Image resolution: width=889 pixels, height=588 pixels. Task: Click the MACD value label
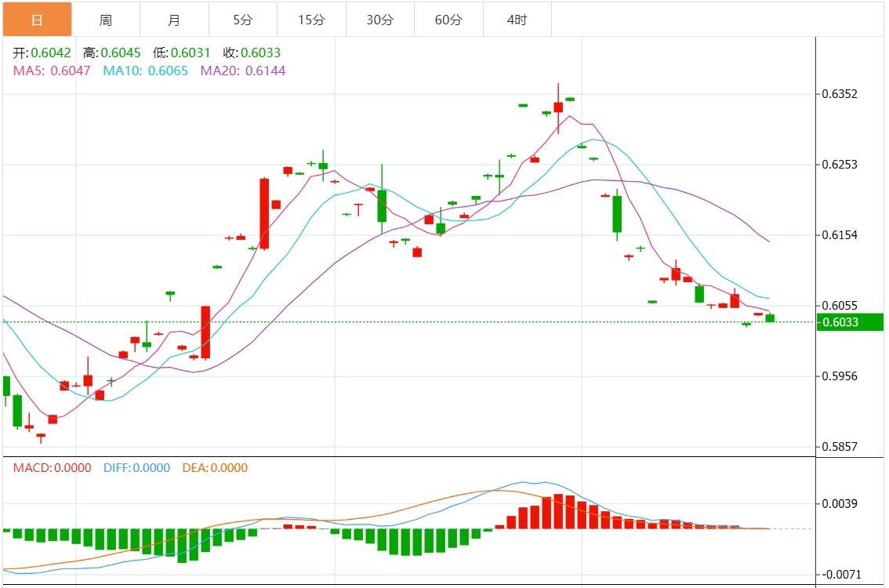[x=53, y=468]
